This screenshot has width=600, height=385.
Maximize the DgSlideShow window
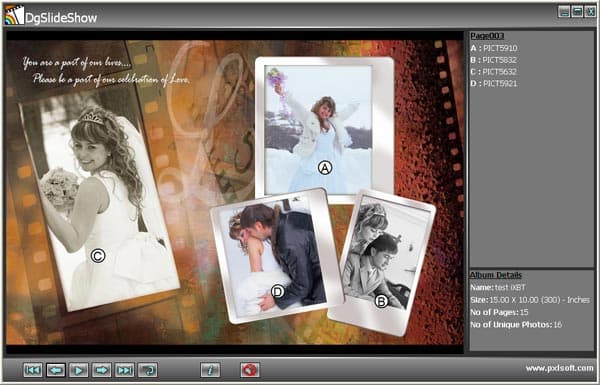(x=577, y=11)
